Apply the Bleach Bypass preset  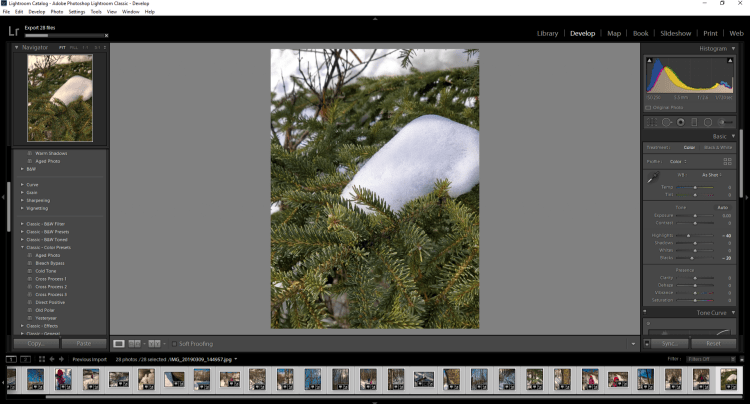coord(50,263)
